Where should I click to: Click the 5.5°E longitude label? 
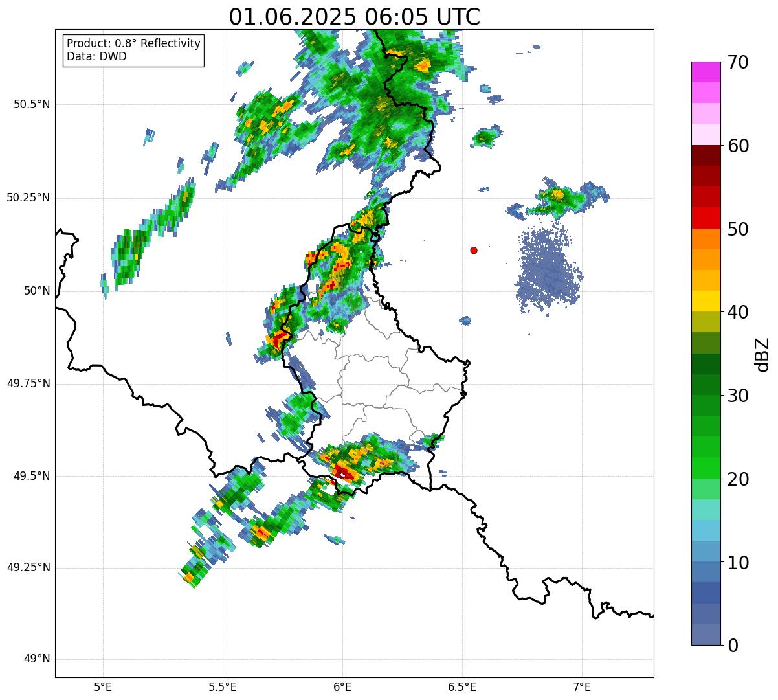223,686
